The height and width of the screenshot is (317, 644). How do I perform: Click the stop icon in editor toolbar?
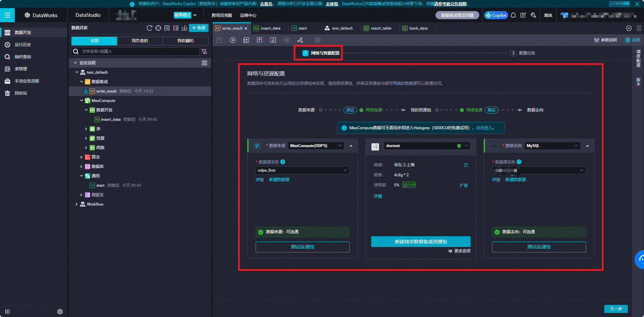point(287,40)
